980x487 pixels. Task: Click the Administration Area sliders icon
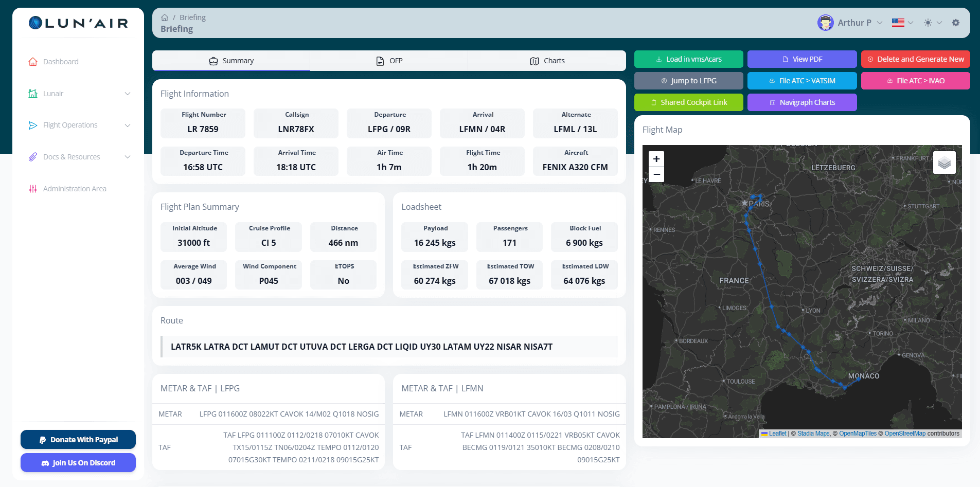(33, 189)
